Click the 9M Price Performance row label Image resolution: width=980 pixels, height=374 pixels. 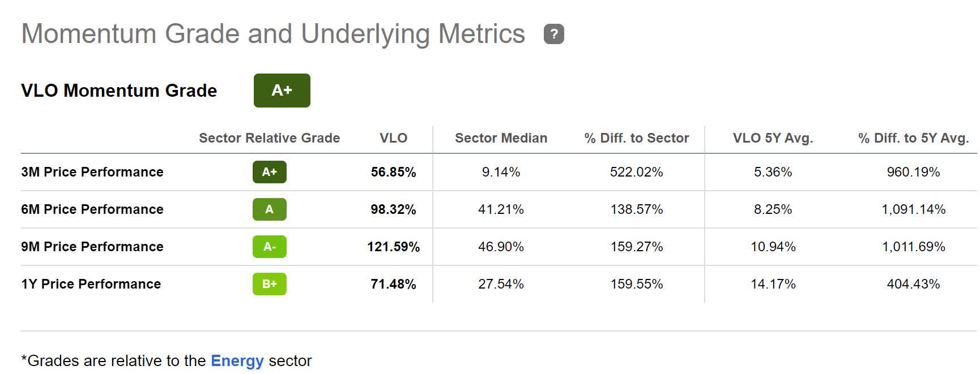(x=92, y=247)
